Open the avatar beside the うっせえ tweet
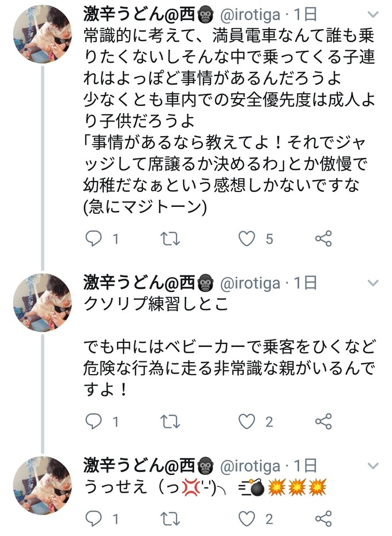 [42, 485]
